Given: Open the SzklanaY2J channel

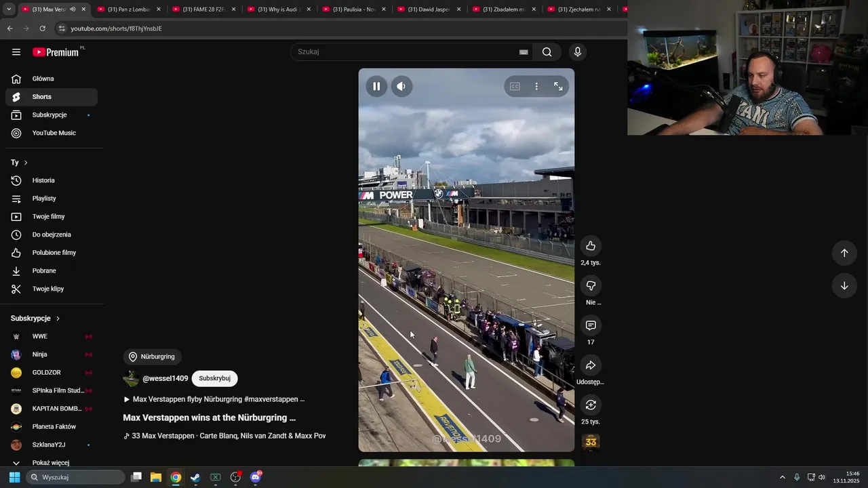Looking at the screenshot, I should click(52, 445).
